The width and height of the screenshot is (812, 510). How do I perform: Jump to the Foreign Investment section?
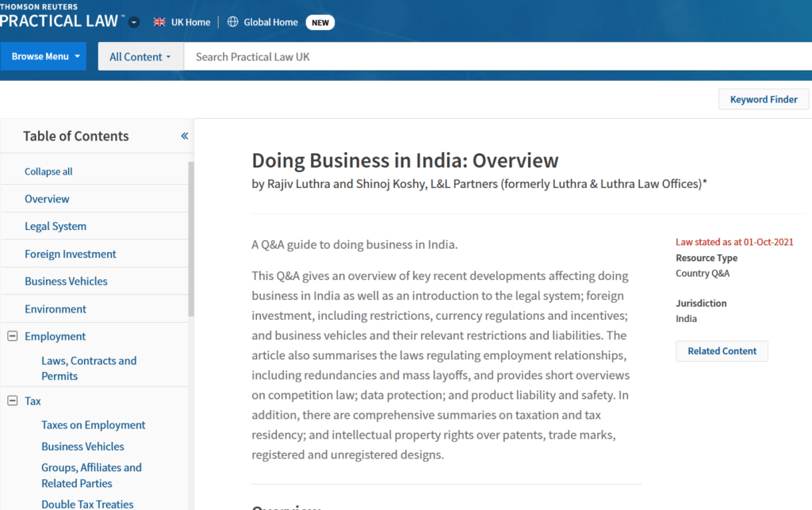pos(71,254)
